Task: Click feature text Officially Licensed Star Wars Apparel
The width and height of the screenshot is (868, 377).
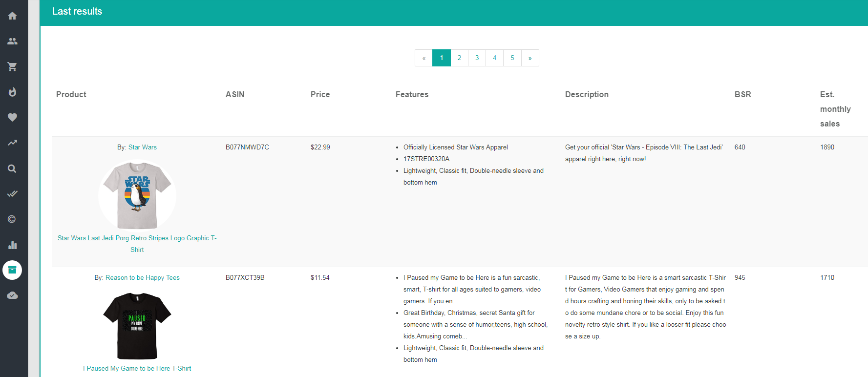Action: 456,147
